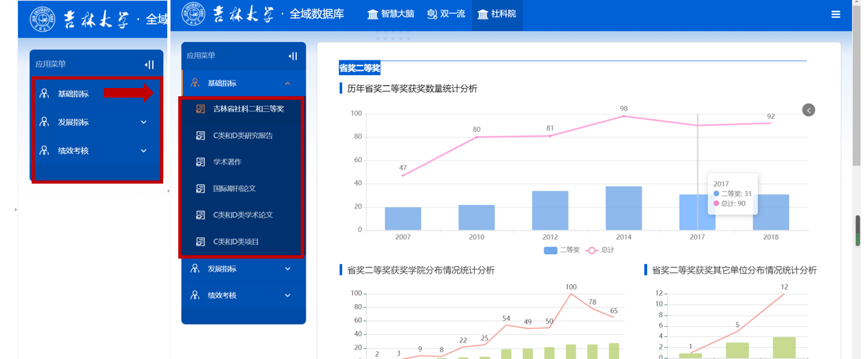
Task: Click the Jilin University logo above the expanded menu
Action: [x=193, y=14]
